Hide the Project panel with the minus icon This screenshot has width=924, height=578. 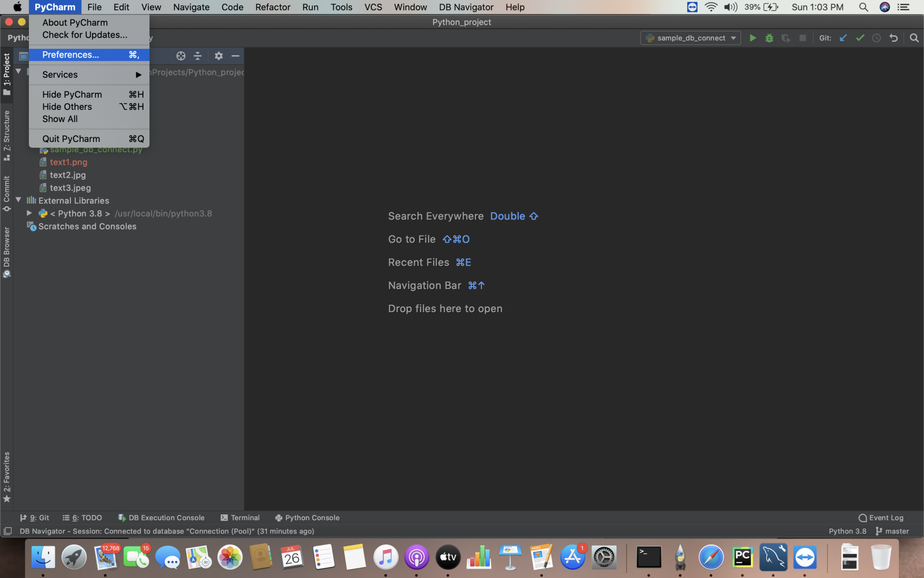236,56
